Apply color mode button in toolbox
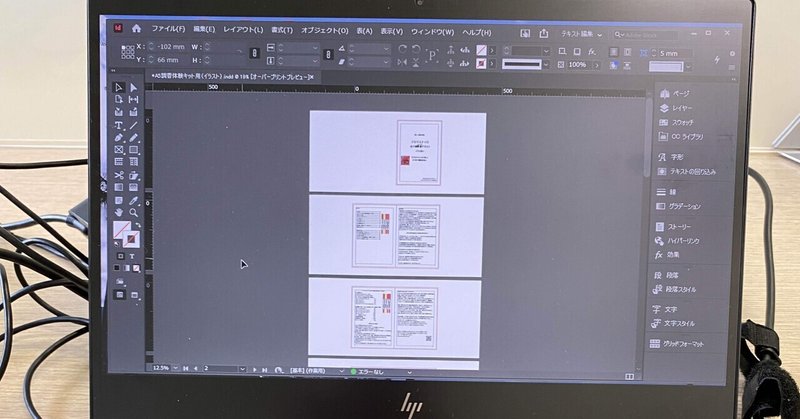The width and height of the screenshot is (800, 419). [x=117, y=267]
